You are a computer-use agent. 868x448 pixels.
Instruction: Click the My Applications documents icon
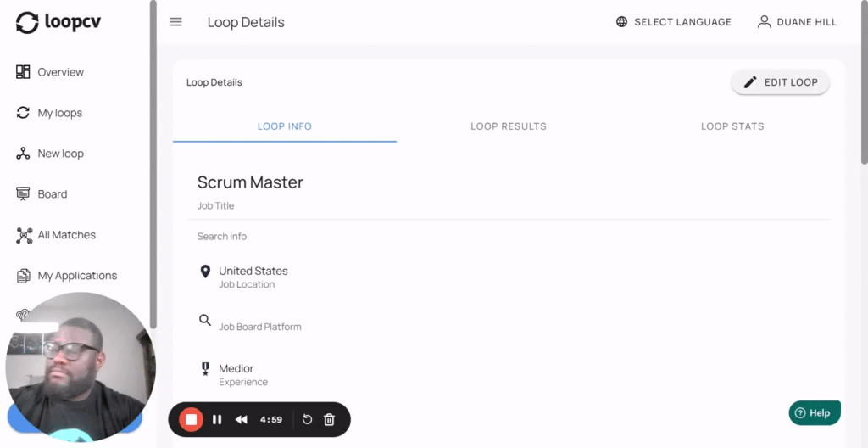23,276
